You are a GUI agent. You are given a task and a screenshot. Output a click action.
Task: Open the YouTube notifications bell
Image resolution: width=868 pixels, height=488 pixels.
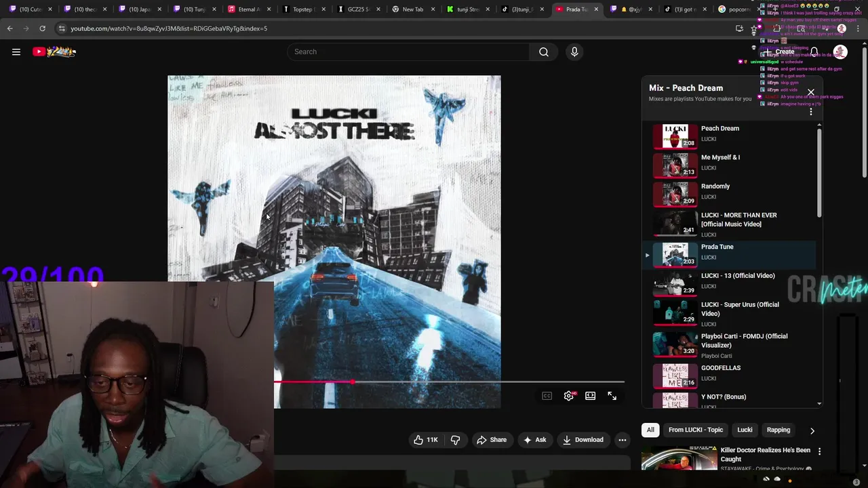tap(814, 52)
